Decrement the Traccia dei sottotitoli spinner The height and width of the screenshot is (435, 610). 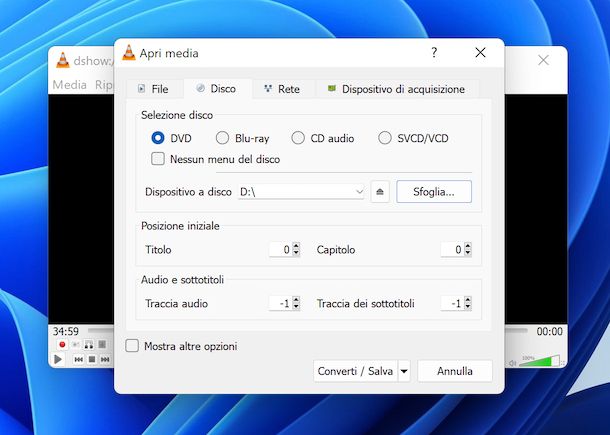coord(468,307)
